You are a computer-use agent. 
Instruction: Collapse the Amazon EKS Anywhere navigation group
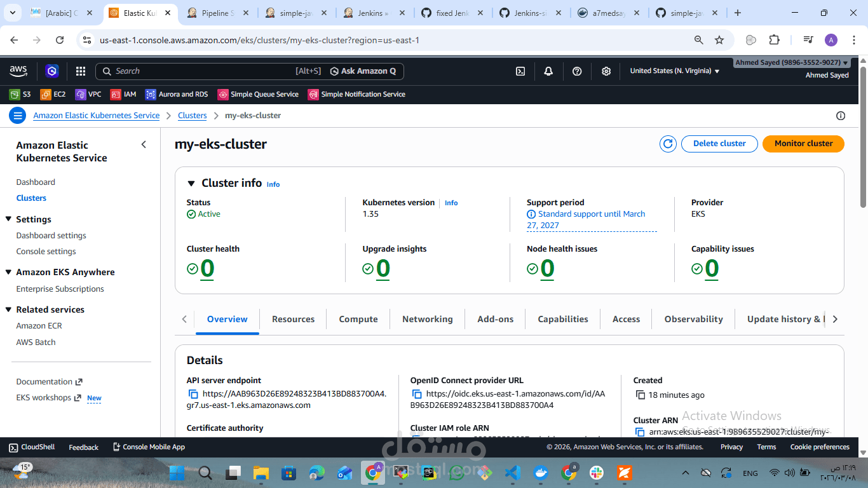point(9,272)
